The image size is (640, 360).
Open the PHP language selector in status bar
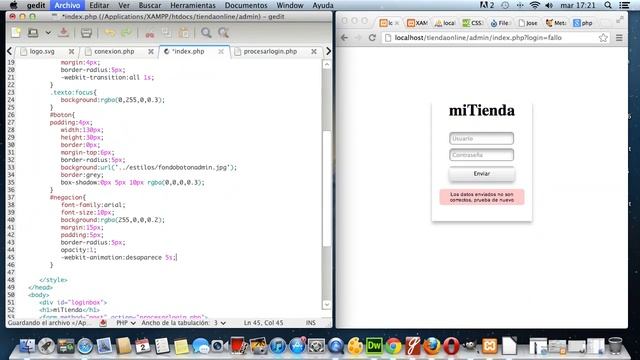[126, 323]
